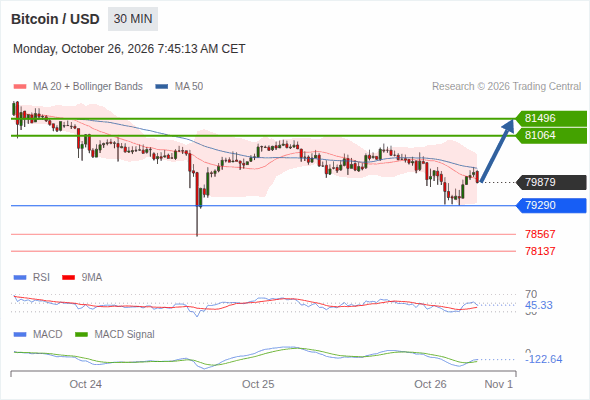Click the 81496 resistance price tag
The image size is (590, 400).
[x=552, y=119]
